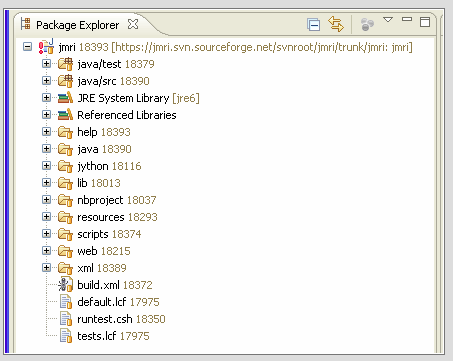This screenshot has height=361, width=453.
Task: Expand the xml folder
Action: coord(46,267)
